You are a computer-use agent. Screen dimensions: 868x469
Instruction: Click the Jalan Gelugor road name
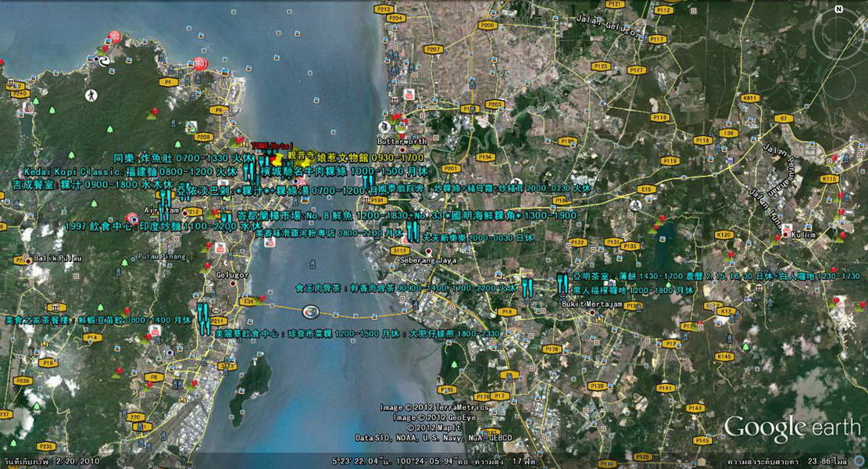click(x=609, y=26)
